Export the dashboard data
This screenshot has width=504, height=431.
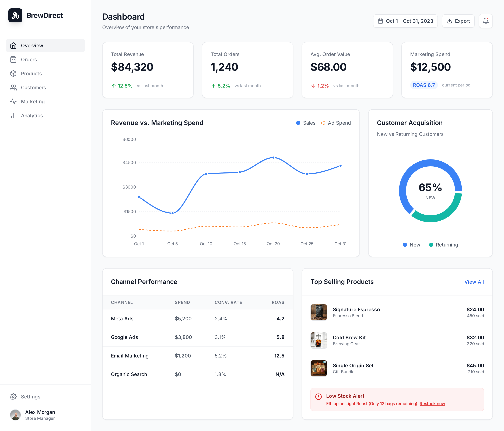(458, 21)
